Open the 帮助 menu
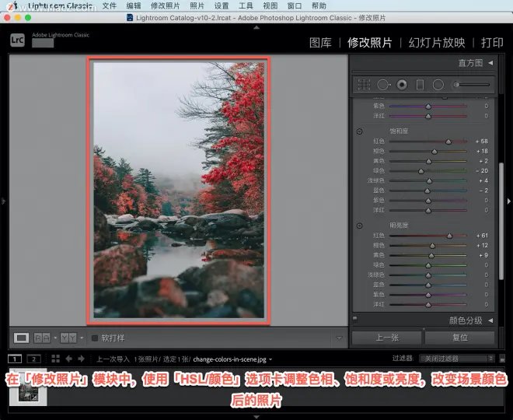513x420 pixels. [319, 5]
